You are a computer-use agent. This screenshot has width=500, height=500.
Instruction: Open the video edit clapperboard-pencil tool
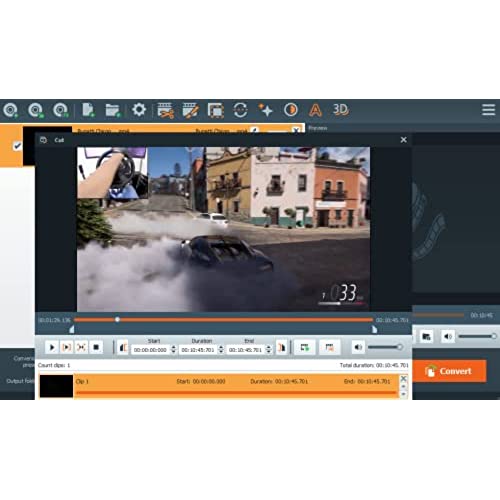point(191,110)
